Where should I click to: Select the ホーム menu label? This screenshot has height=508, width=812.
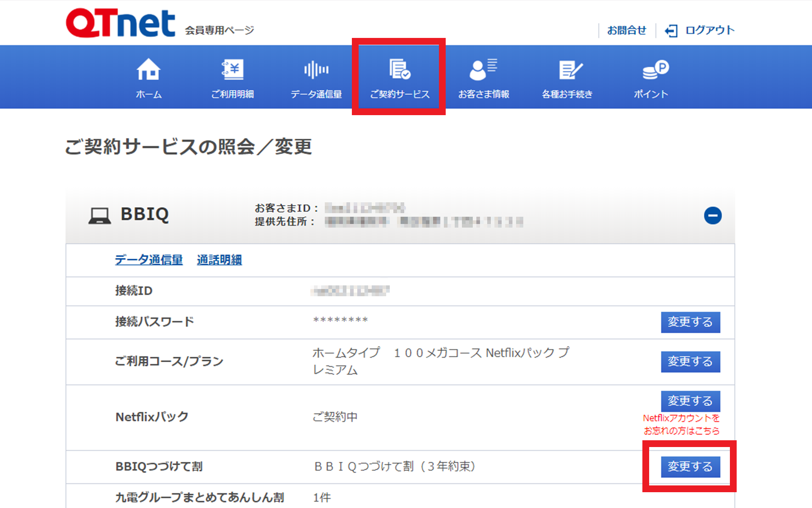pos(148,94)
